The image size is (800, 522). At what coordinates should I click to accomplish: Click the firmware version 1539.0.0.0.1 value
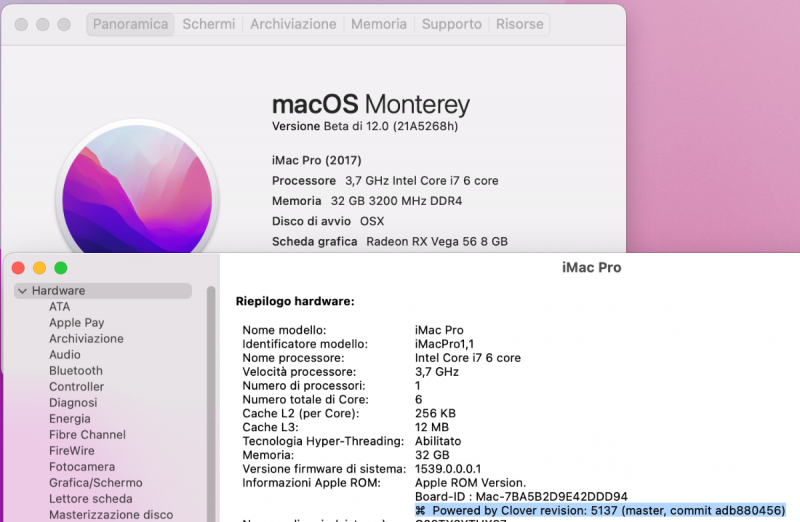pos(448,469)
